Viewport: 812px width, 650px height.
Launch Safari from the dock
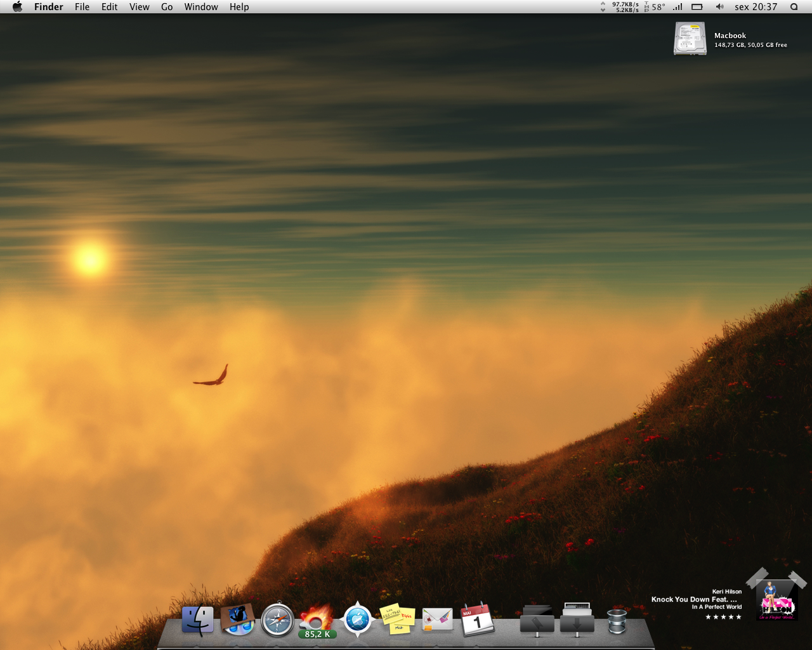278,620
